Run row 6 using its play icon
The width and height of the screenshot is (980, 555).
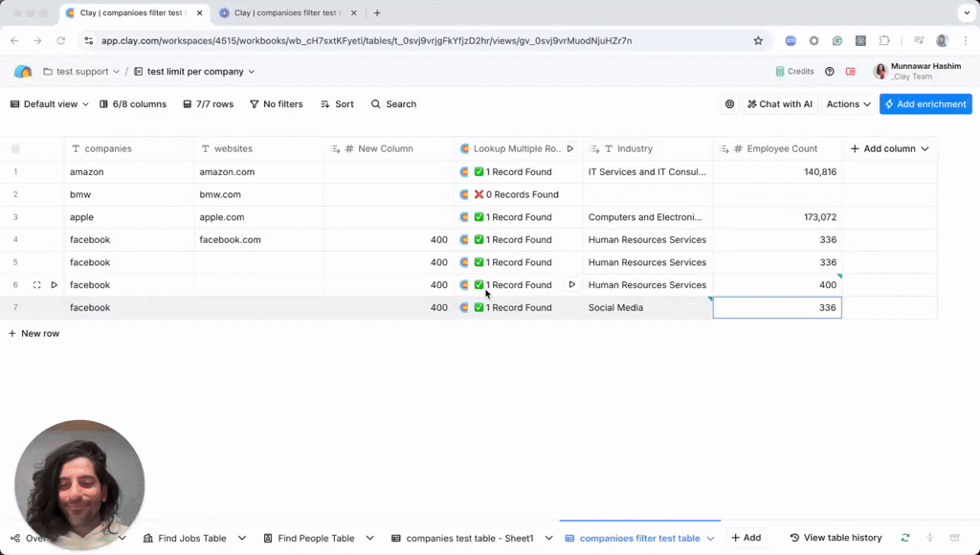[54, 285]
